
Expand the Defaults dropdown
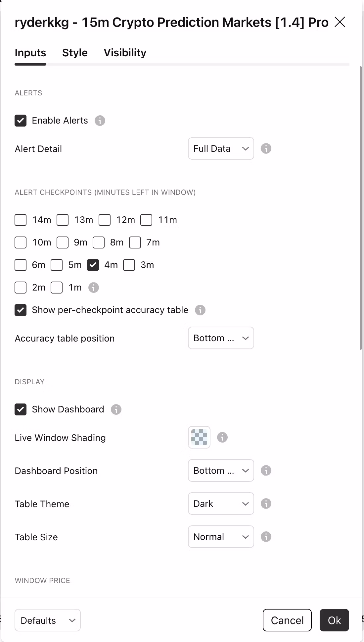click(x=48, y=620)
